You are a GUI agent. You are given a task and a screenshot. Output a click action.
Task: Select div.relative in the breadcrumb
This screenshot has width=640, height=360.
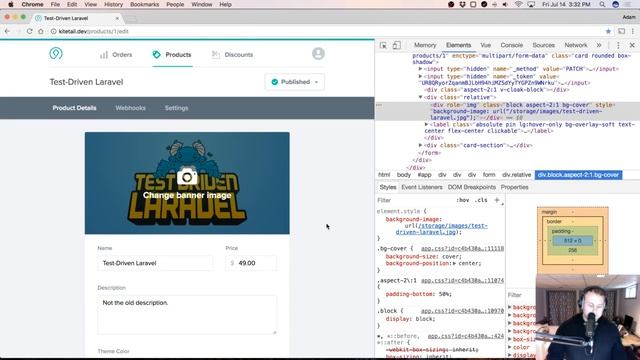[516, 175]
